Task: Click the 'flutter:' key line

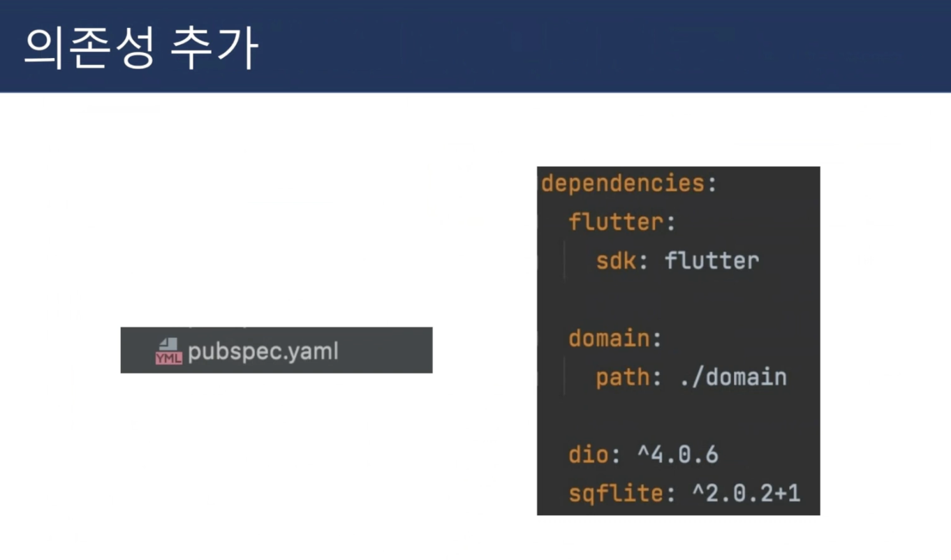Action: click(x=622, y=223)
